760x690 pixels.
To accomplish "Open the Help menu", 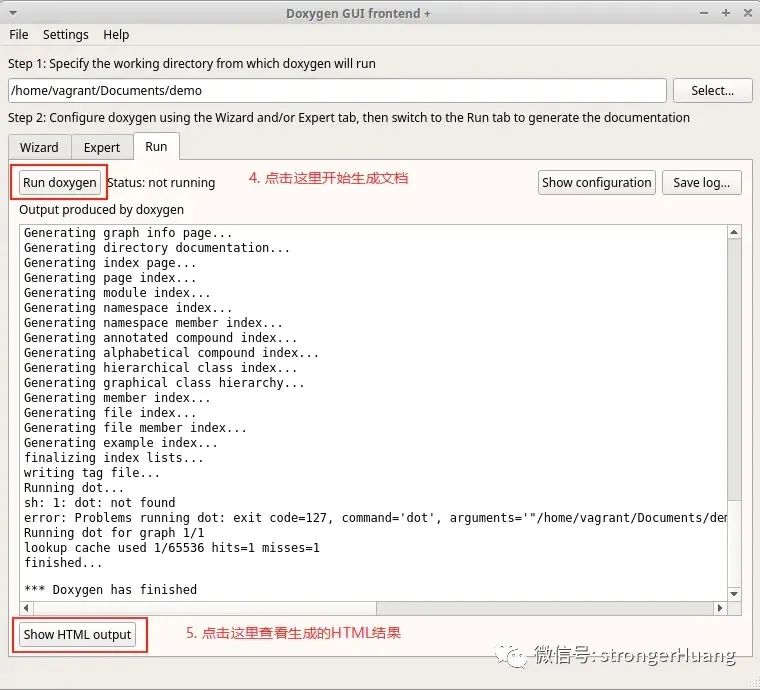I will 116,35.
